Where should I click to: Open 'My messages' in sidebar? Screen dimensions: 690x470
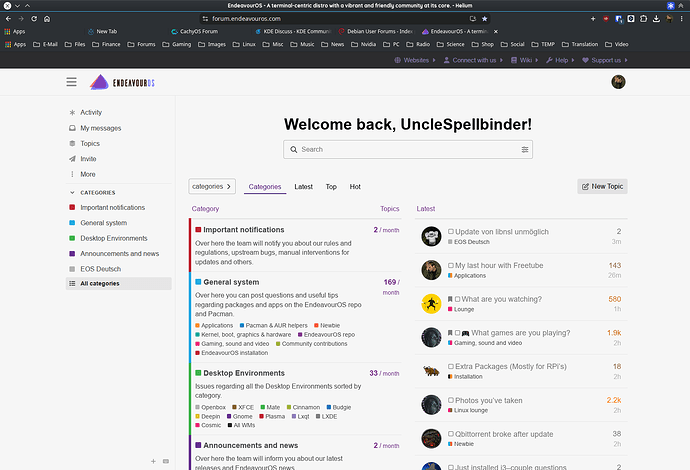coord(100,128)
